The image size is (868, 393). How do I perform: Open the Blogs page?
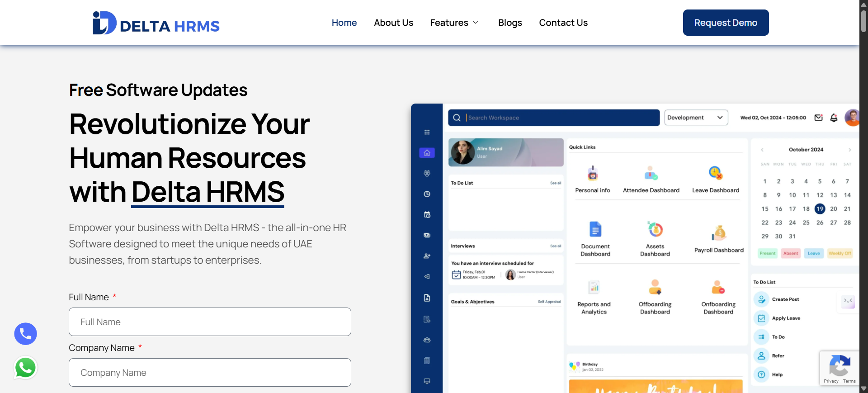[510, 23]
